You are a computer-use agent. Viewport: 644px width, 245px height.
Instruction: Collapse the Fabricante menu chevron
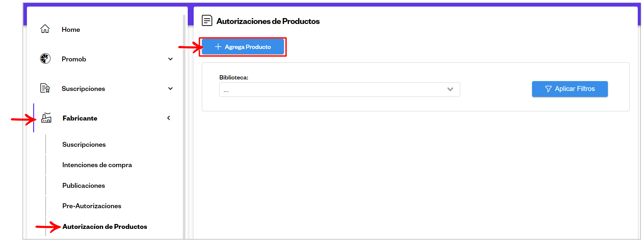point(169,118)
